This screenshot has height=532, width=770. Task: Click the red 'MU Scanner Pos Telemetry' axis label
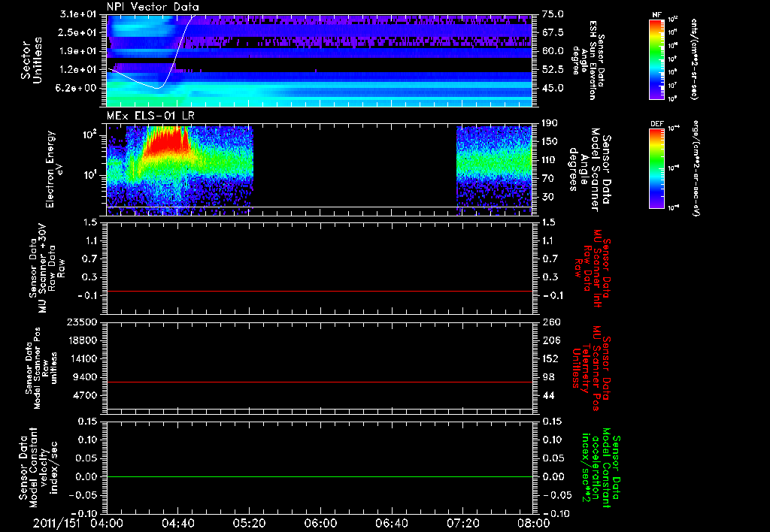591,368
